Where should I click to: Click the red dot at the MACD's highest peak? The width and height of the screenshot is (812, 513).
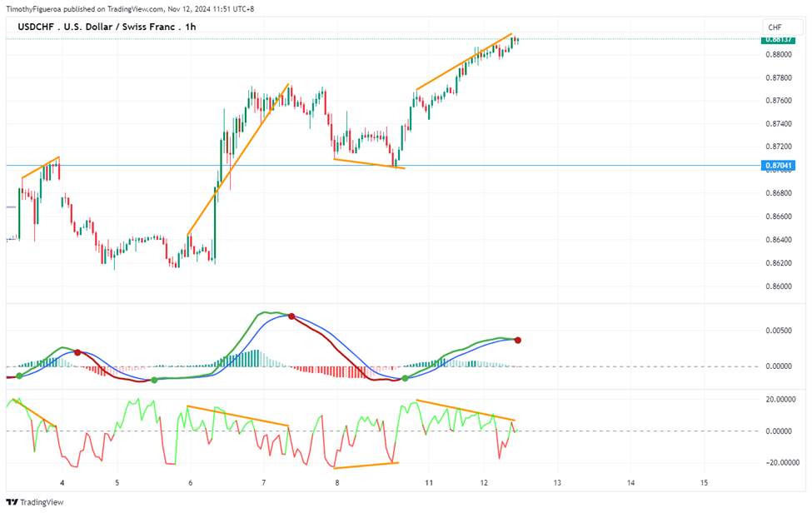point(291,316)
